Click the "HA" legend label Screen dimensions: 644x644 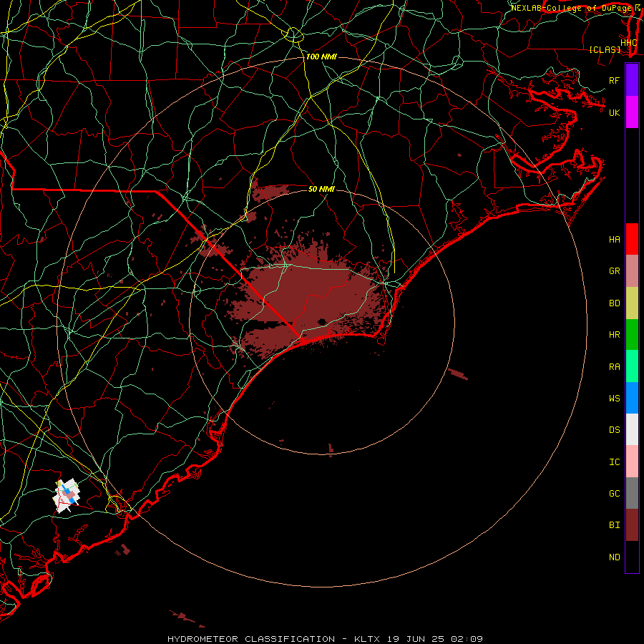tap(614, 240)
